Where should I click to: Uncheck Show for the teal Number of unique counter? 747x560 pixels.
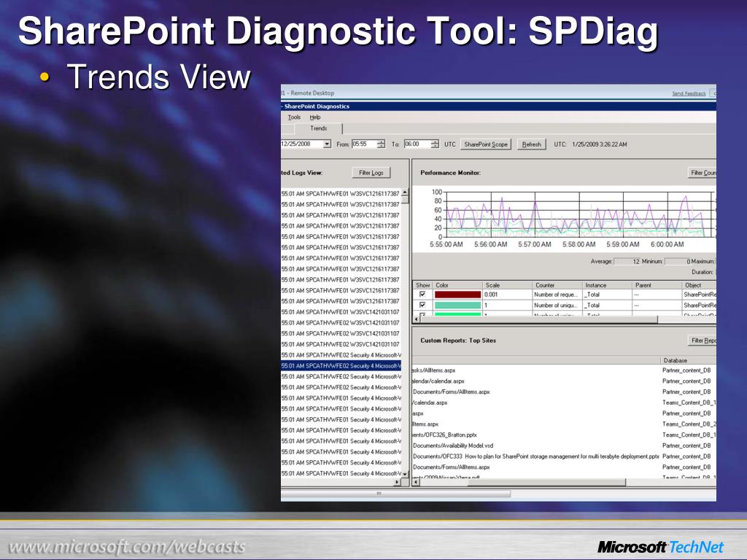click(422, 305)
